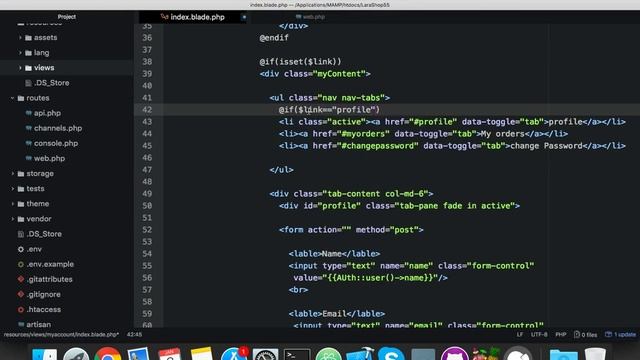The image size is (640, 360).
Task: Change LF line ending in status bar
Action: [x=520, y=335]
